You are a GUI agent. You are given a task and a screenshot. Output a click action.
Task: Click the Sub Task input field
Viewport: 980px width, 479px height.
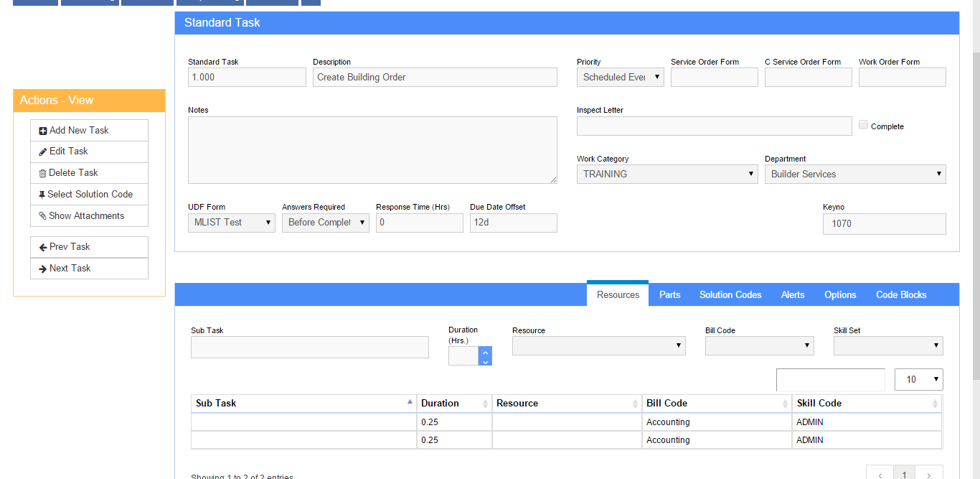point(309,348)
